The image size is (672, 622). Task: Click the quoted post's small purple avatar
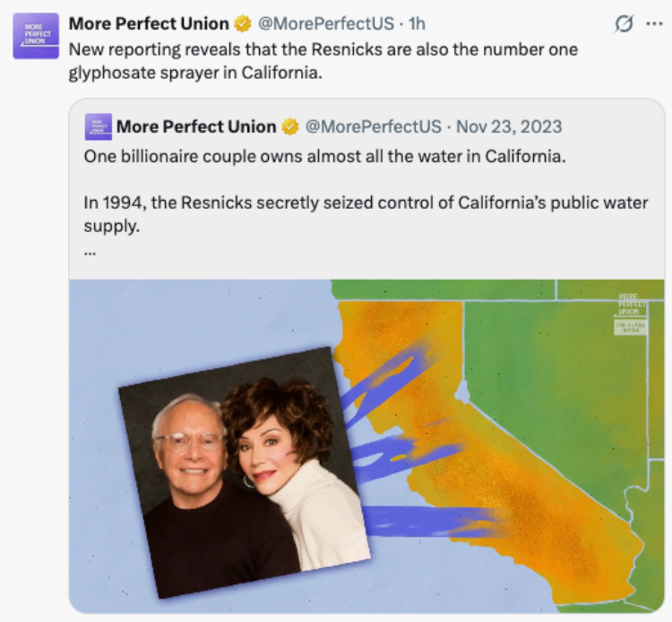[99, 127]
